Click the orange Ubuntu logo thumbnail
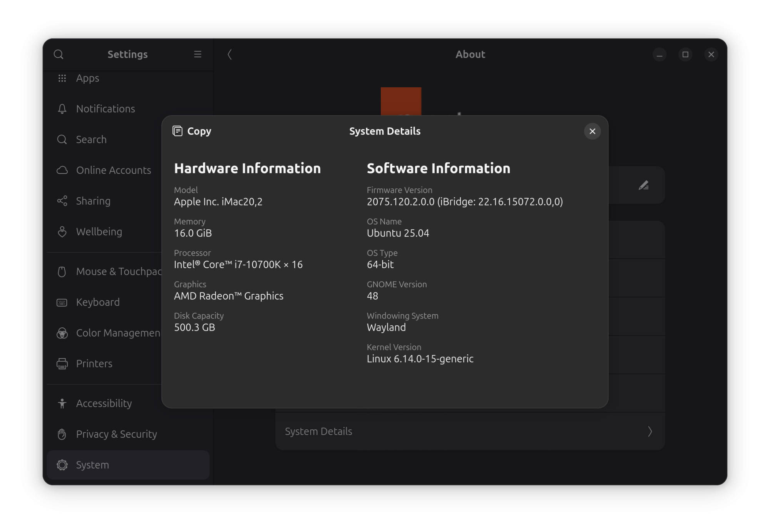The width and height of the screenshot is (770, 532). (x=401, y=101)
